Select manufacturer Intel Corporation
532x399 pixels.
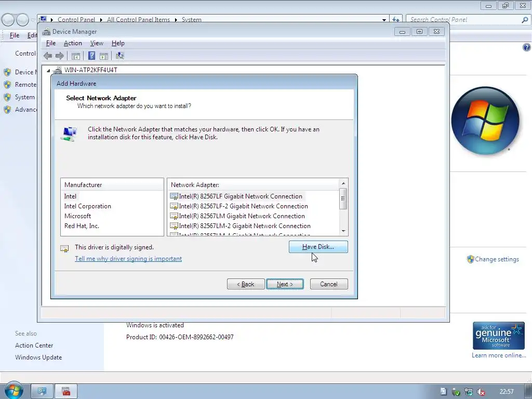pos(87,206)
